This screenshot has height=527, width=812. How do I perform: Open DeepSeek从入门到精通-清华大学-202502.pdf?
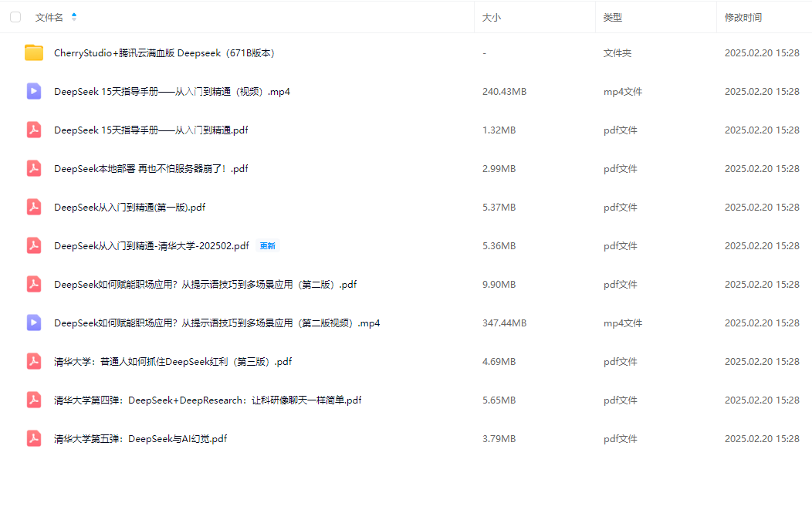[x=152, y=246]
